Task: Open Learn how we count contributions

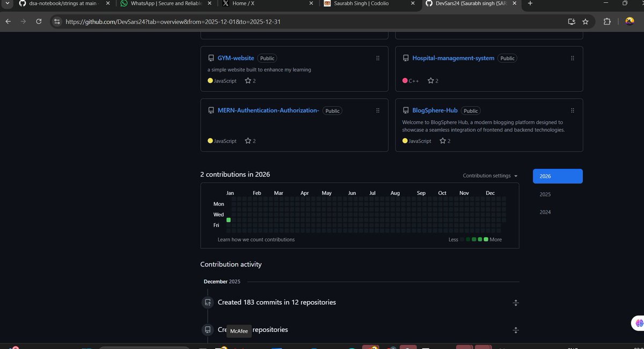Action: pos(256,239)
